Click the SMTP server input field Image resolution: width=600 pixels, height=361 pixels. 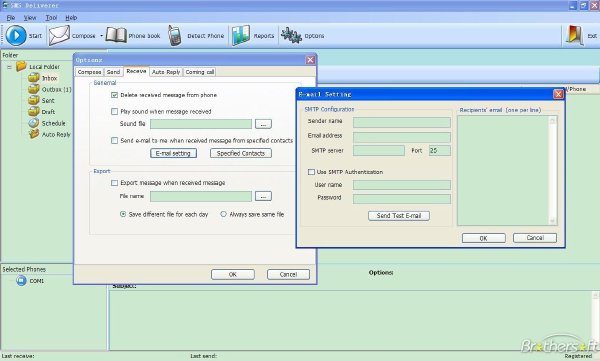coord(378,150)
